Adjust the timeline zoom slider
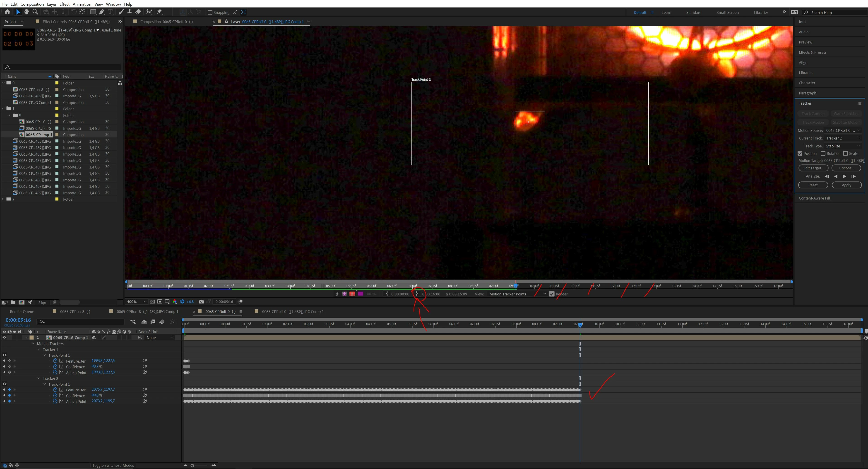The image size is (868, 469). coord(192,465)
